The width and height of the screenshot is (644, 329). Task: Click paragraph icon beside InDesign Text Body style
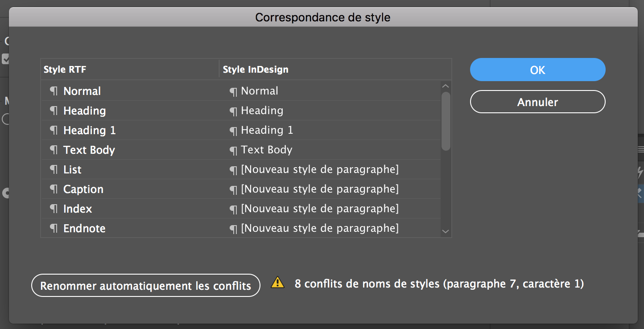coord(233,151)
